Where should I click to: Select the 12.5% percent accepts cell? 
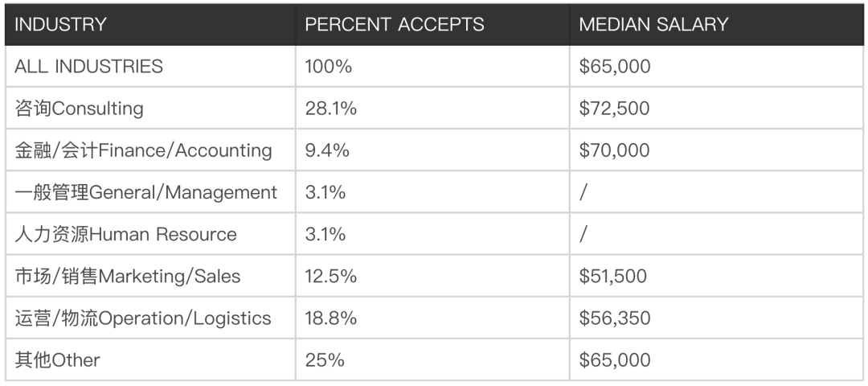point(330,277)
